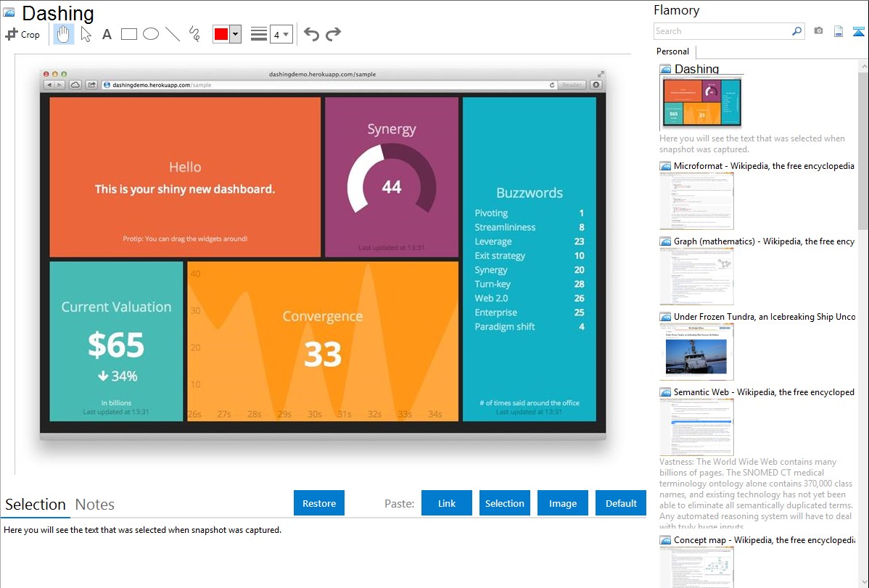
Task: Click the icon beside Graph (mathematics) title
Action: (x=665, y=241)
